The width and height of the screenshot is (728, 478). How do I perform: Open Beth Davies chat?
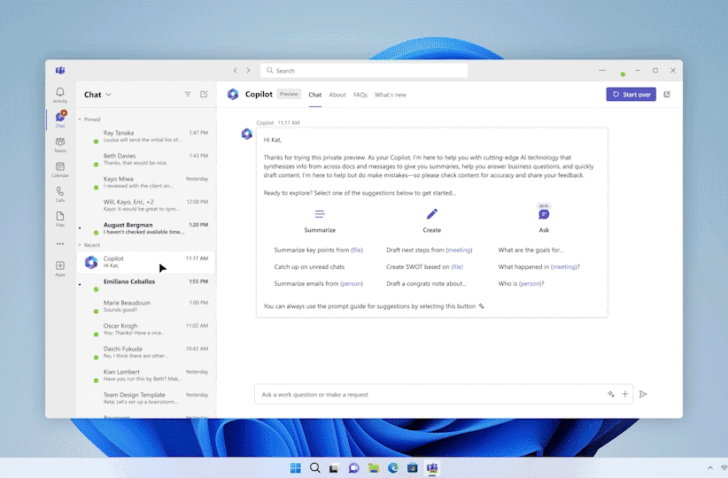tap(146, 159)
